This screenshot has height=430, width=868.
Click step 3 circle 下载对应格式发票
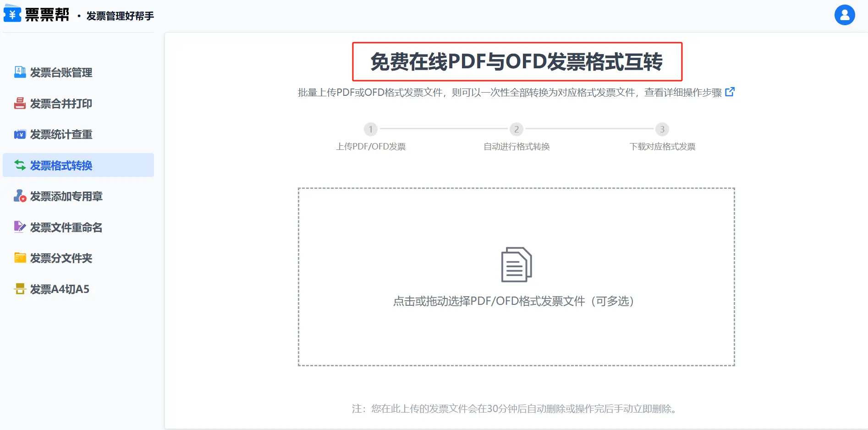(662, 129)
